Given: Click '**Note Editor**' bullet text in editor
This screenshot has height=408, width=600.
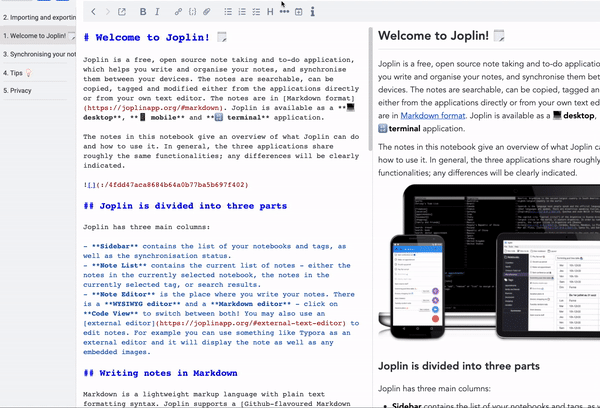Looking at the screenshot, I should [123, 295].
